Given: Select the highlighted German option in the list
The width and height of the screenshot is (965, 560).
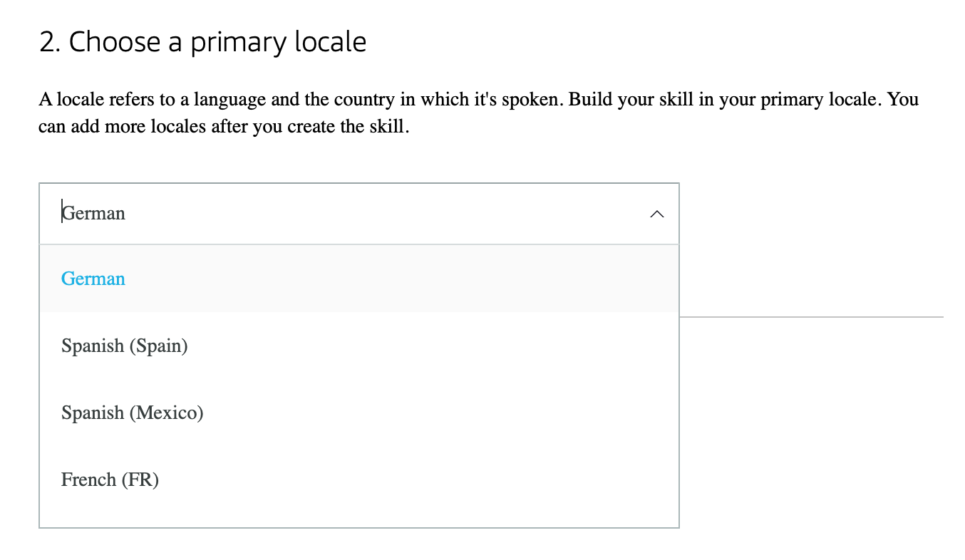Looking at the screenshot, I should [359, 279].
